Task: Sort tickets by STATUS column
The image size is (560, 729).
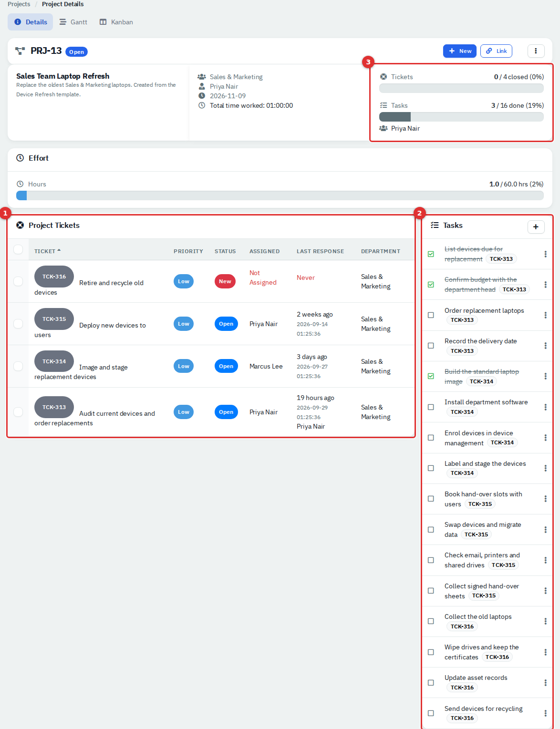Action: (x=225, y=251)
